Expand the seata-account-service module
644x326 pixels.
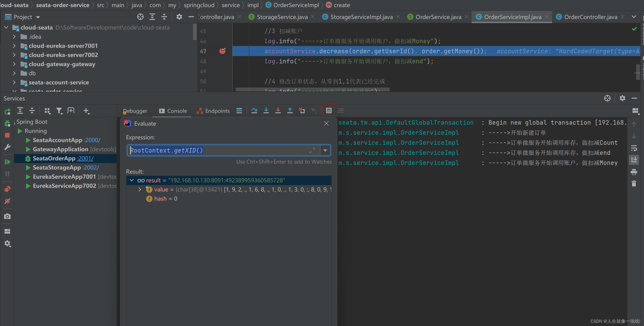click(14, 82)
